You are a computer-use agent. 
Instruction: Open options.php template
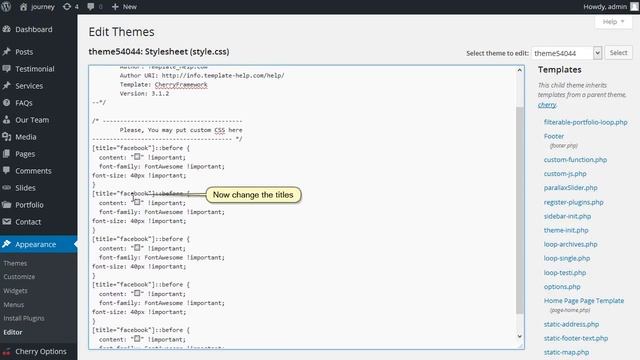click(562, 287)
